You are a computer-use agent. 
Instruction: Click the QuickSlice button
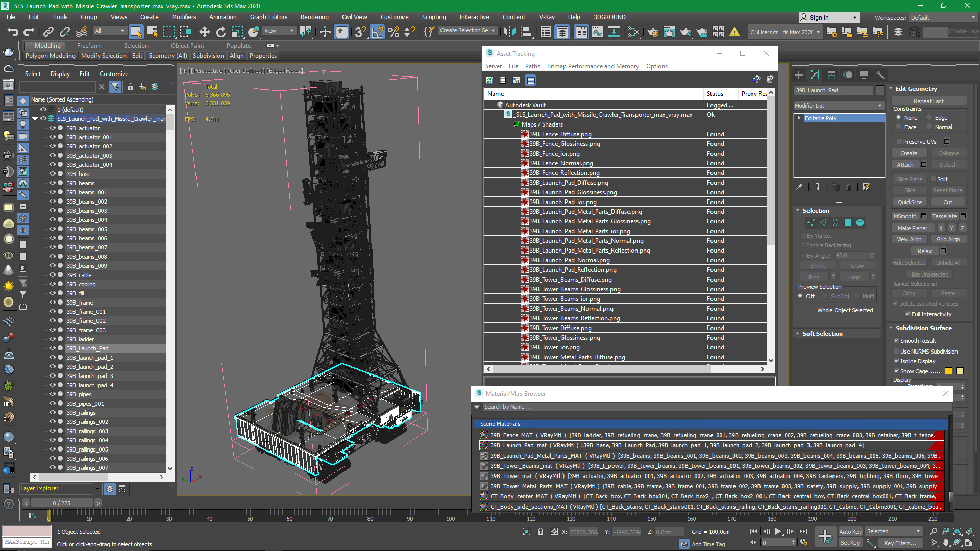coord(910,202)
